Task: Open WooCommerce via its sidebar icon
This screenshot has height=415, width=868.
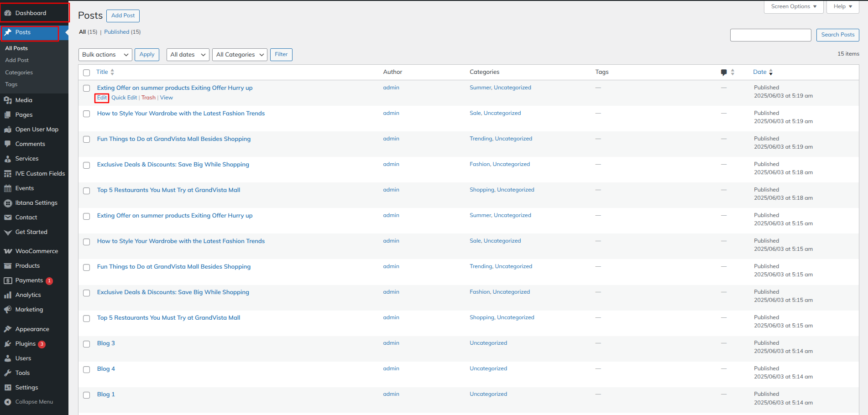Action: click(8, 251)
